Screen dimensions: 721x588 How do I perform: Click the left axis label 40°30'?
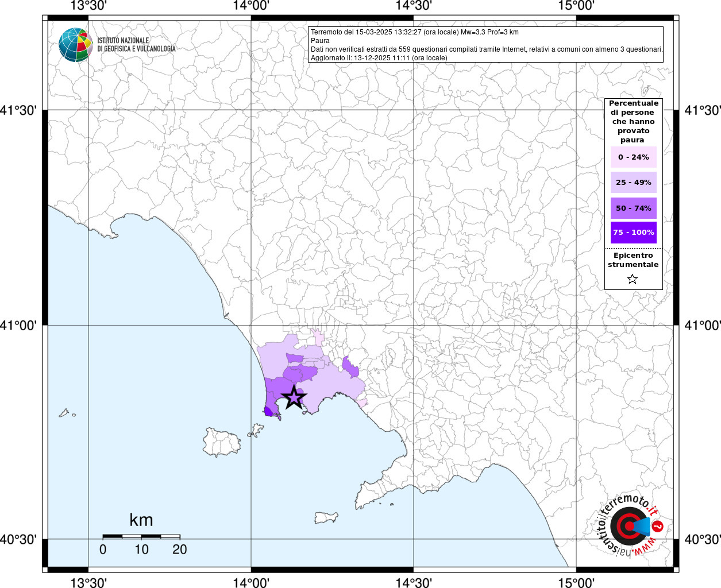(x=18, y=539)
